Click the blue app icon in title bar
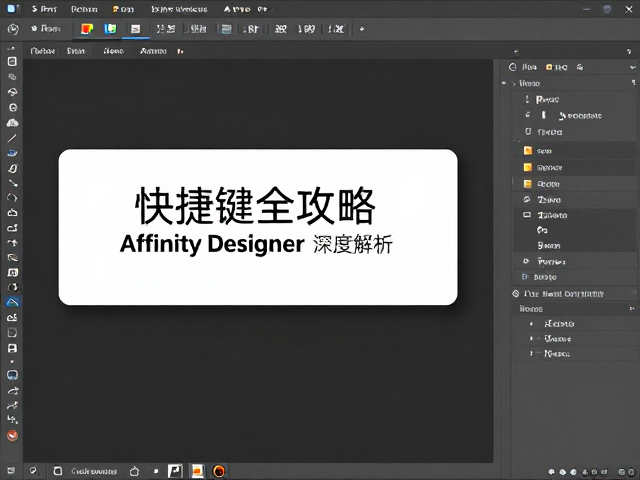 pos(13,9)
